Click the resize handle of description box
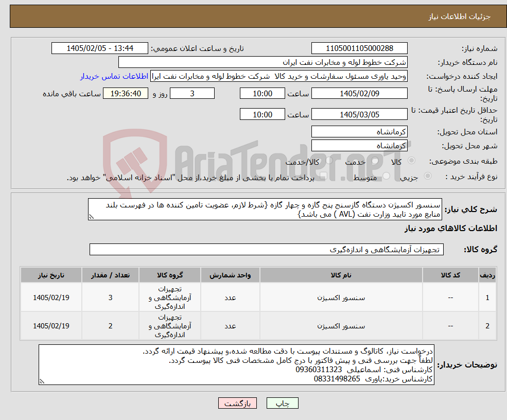This screenshot has width=507, height=420. click(x=91, y=217)
